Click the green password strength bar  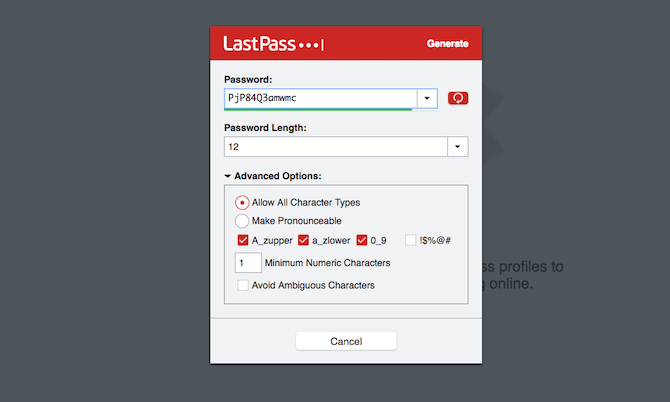tap(318, 110)
